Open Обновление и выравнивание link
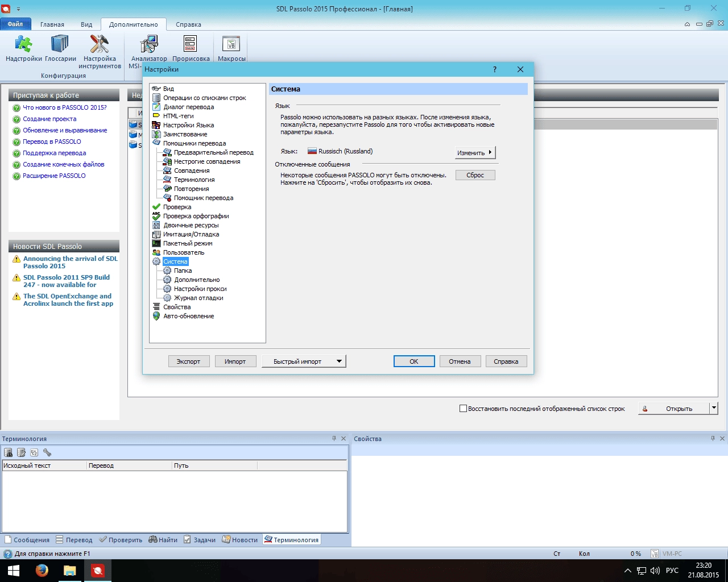 (x=65, y=130)
